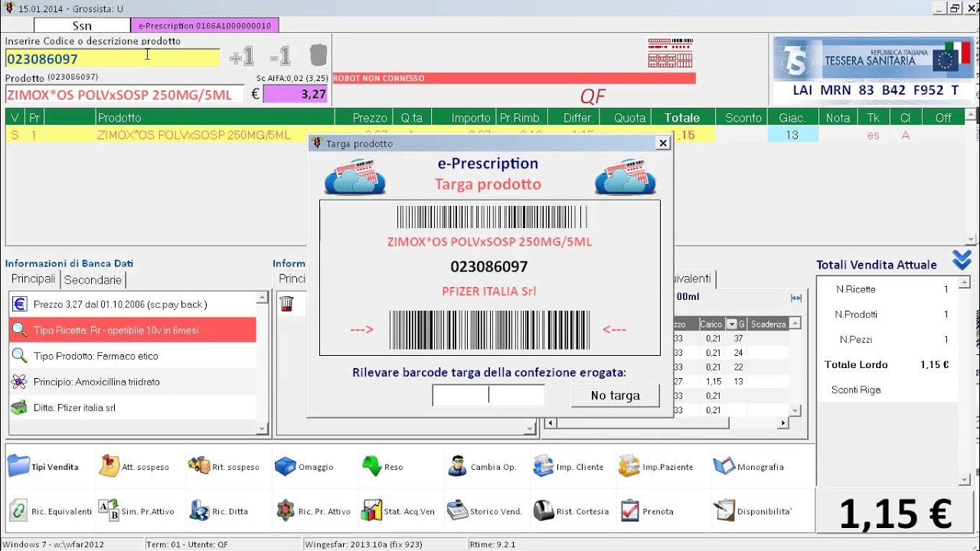Click the trash bin icon
Viewport: 980px width, 551px height.
286,304
